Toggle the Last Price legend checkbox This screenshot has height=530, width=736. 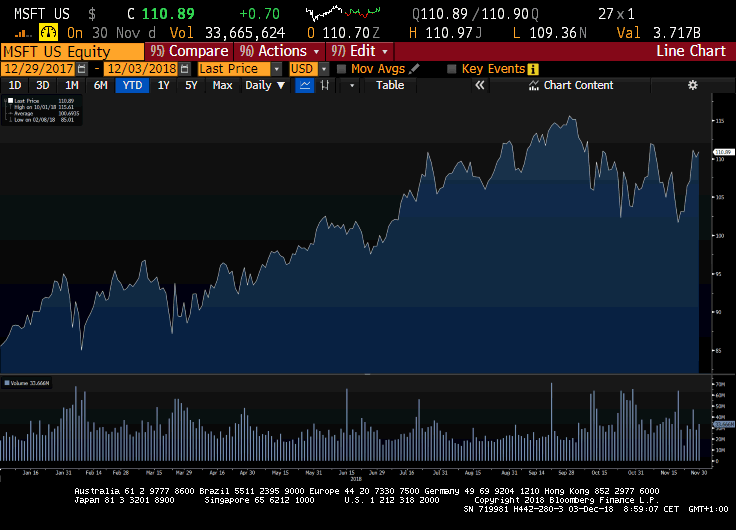[x=10, y=100]
